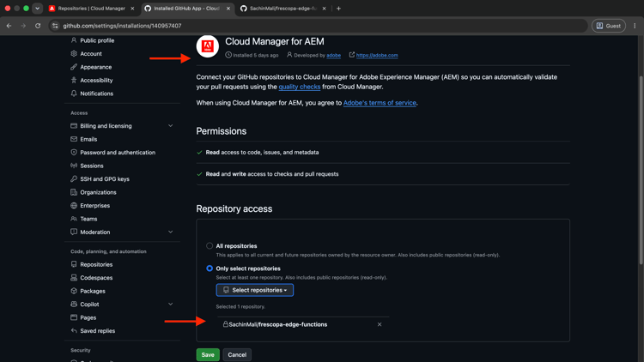Open the Select repositories dropdown
The height and width of the screenshot is (362, 644).
(255, 290)
